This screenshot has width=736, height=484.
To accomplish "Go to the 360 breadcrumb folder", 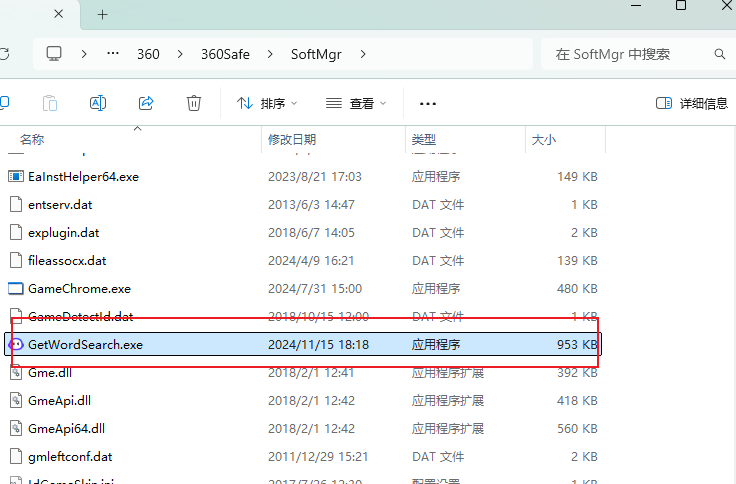I will coord(148,54).
